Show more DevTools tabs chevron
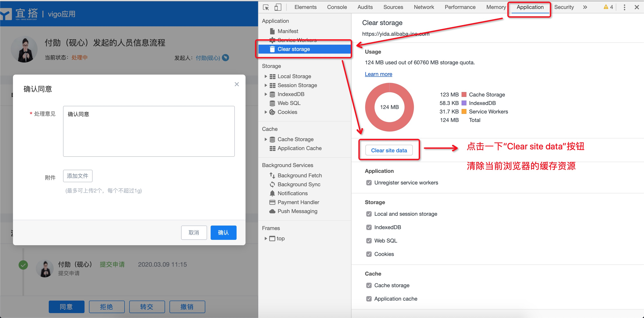 (x=585, y=7)
